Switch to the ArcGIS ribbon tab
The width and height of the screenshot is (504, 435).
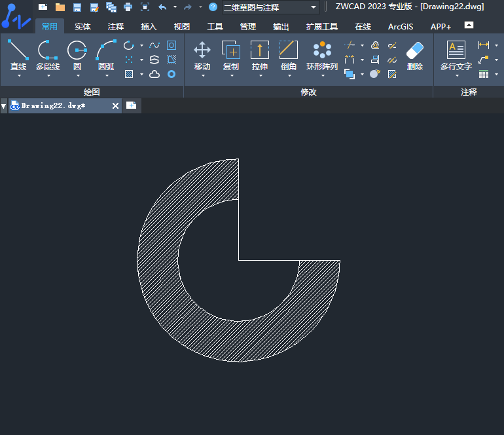[x=401, y=26]
